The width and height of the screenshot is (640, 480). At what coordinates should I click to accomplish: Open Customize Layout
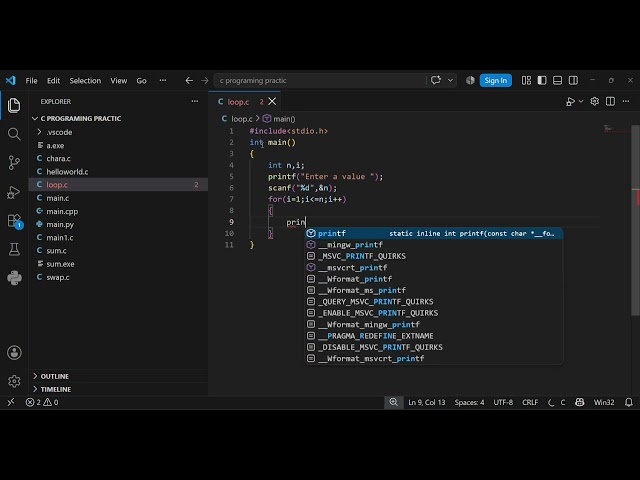coord(526,80)
